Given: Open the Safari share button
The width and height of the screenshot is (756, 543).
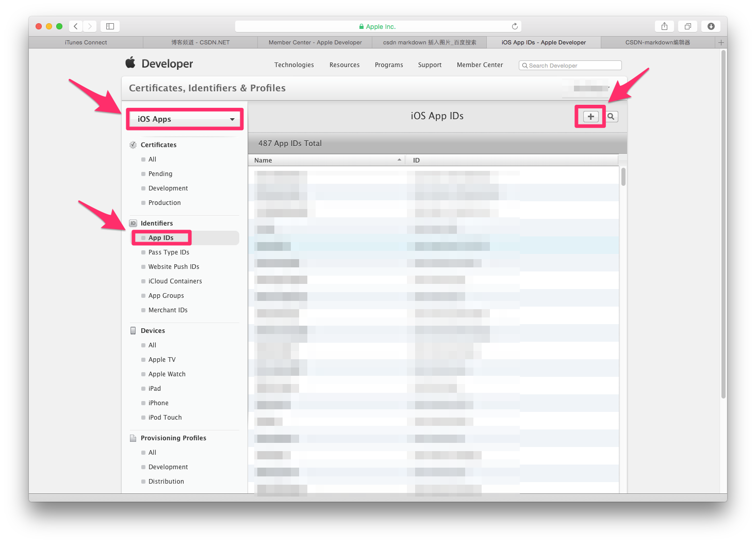Looking at the screenshot, I should (x=664, y=26).
